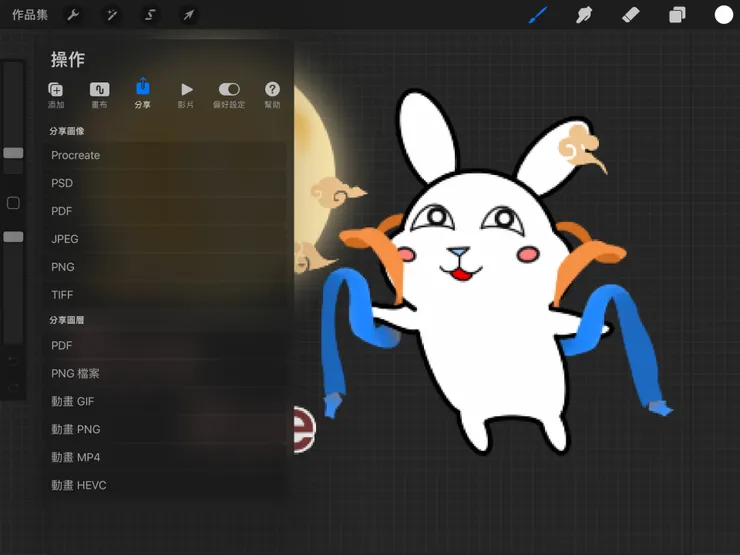Screen dimensions: 740x555
Task: Select the Smudge tool
Action: 585,15
